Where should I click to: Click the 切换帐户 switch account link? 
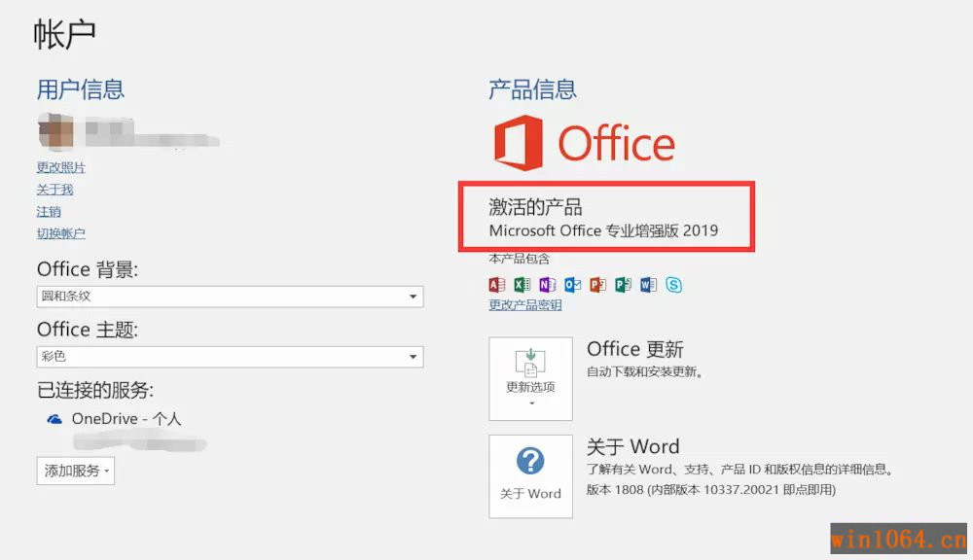[60, 233]
